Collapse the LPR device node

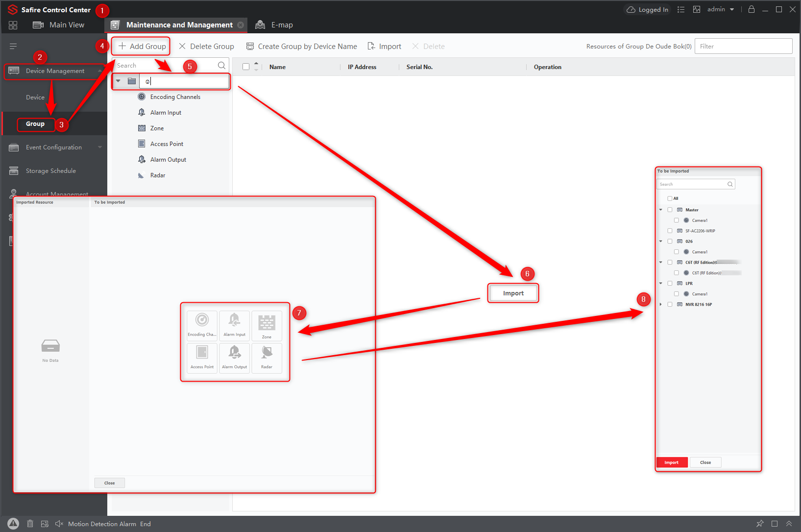tap(661, 283)
